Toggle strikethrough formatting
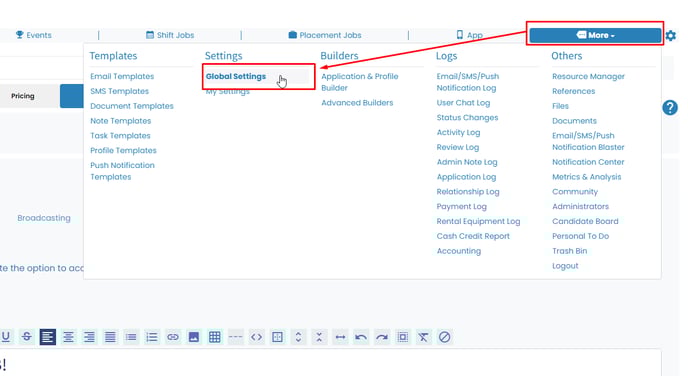Screen dimensions: 688x376 coord(26,337)
